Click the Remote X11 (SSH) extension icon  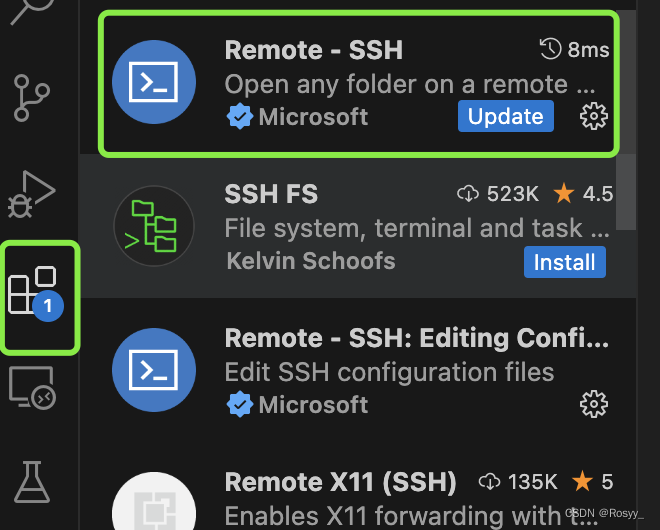click(154, 501)
